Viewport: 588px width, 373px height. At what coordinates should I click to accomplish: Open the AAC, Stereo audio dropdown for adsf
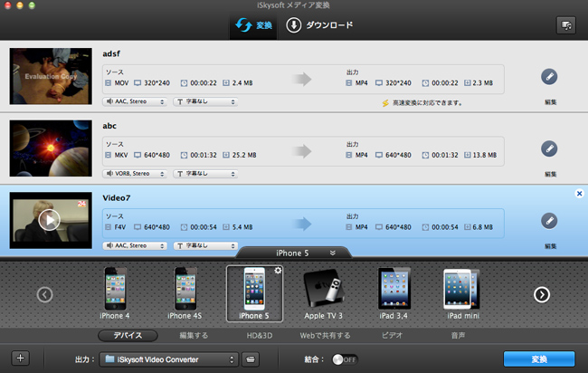(135, 101)
